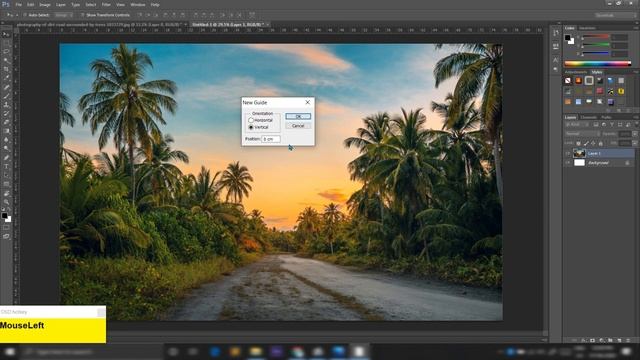Open the File menu
The image size is (640, 360).
pos(19,4)
